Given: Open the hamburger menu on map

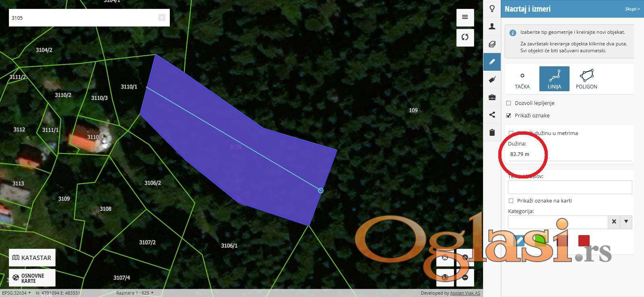Looking at the screenshot, I should pyautogui.click(x=465, y=17).
